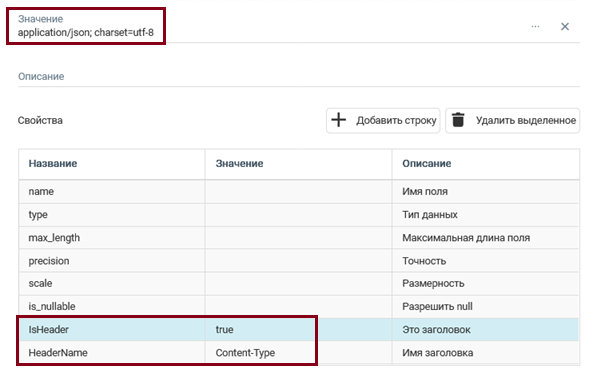Close the panel with X icon
This screenshot has width=598, height=383.
[565, 27]
